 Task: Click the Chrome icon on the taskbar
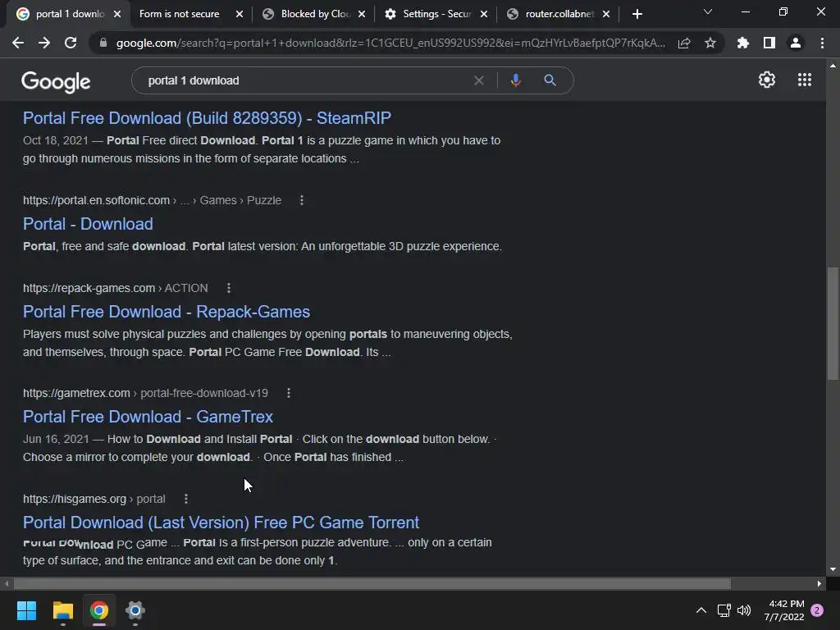point(99,610)
